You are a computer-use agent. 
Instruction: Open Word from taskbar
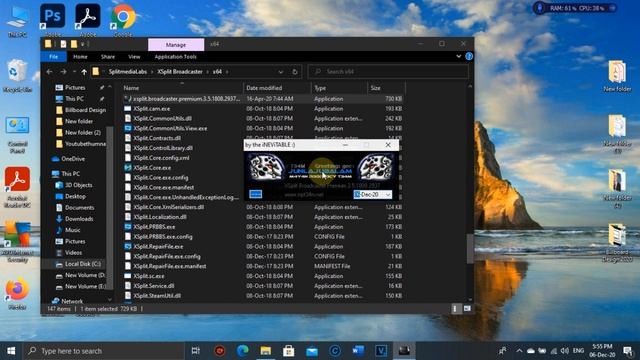click(x=358, y=351)
